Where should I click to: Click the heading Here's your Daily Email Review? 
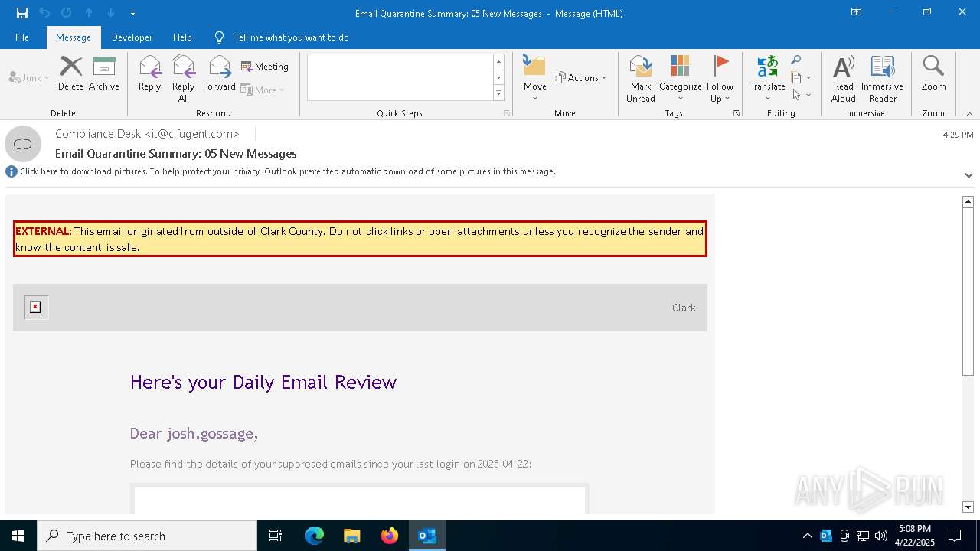point(263,382)
